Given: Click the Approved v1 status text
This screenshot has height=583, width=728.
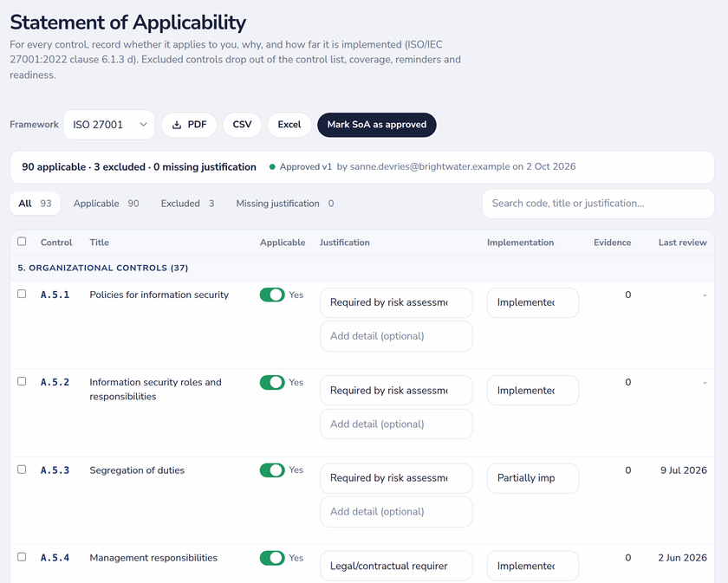Looking at the screenshot, I should click(x=305, y=166).
